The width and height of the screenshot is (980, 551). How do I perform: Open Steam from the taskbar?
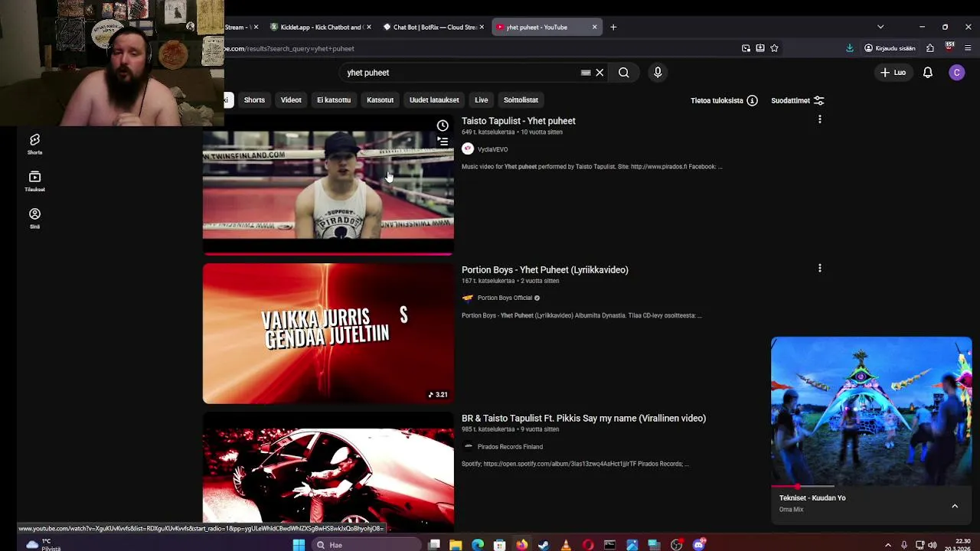[x=544, y=545]
